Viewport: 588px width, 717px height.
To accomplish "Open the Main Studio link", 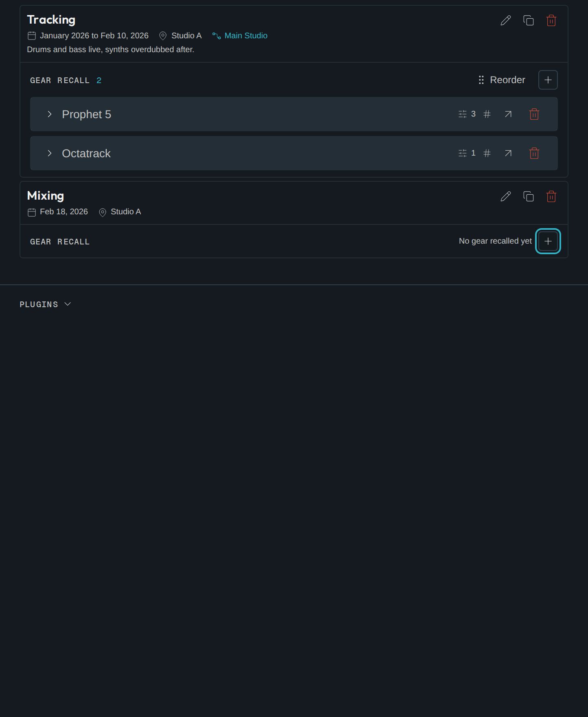I will pyautogui.click(x=240, y=35).
